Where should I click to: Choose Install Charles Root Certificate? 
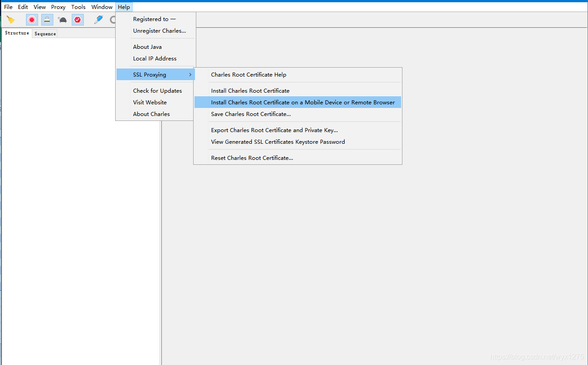[x=298, y=91]
